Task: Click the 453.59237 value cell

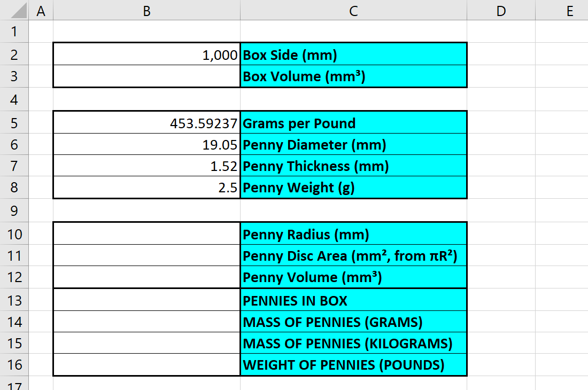Action: [147, 123]
